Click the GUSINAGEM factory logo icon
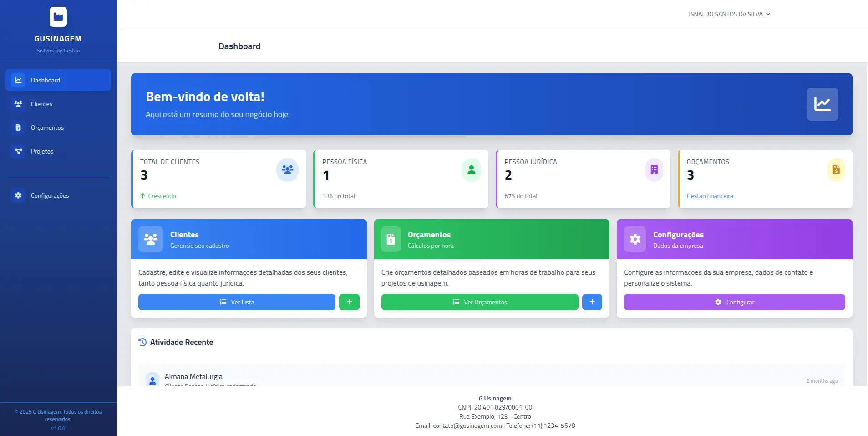The width and height of the screenshot is (868, 436). click(58, 17)
